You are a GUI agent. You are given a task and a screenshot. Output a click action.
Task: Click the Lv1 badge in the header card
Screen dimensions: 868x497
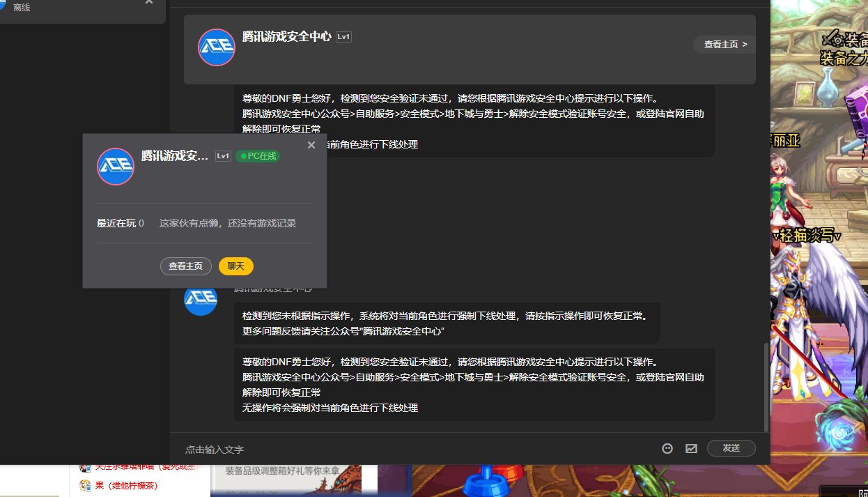coord(343,37)
